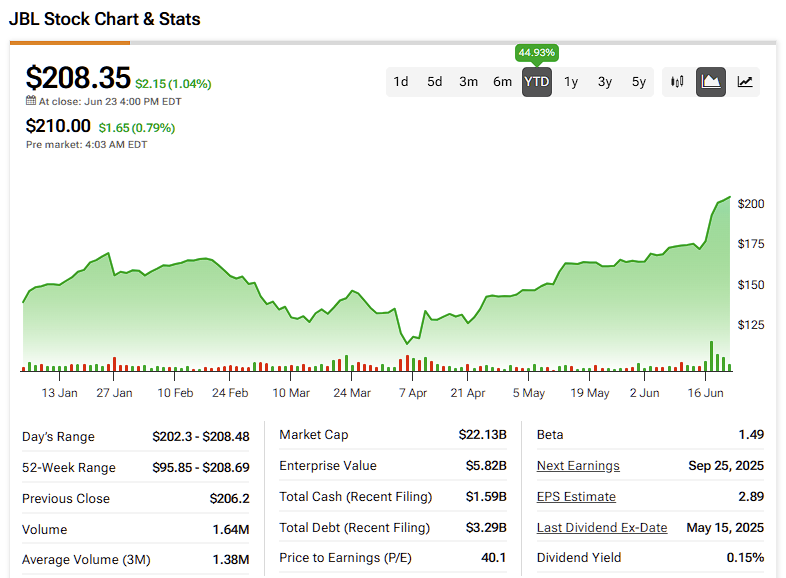Click the Dividend Yield value 0.15%
The height and width of the screenshot is (578, 786).
coord(745,558)
